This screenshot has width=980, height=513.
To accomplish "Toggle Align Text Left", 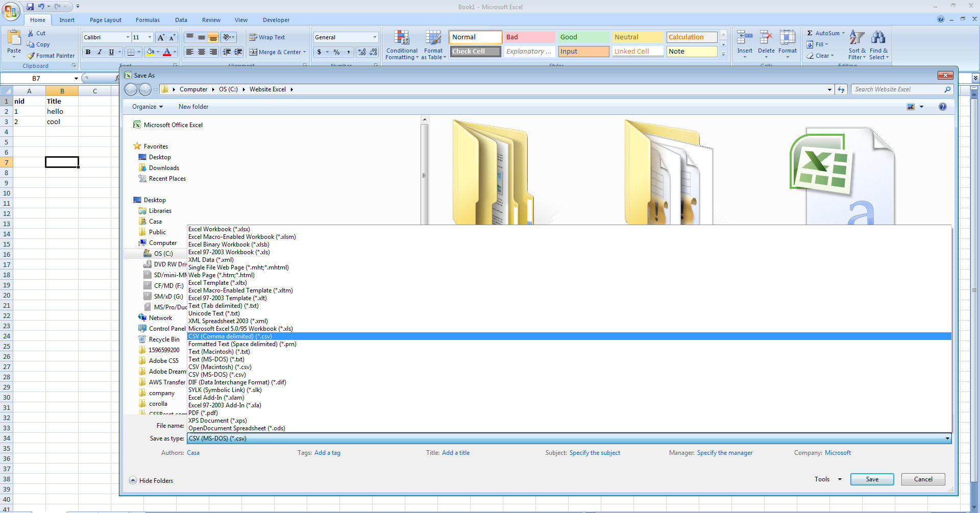I will click(x=189, y=52).
